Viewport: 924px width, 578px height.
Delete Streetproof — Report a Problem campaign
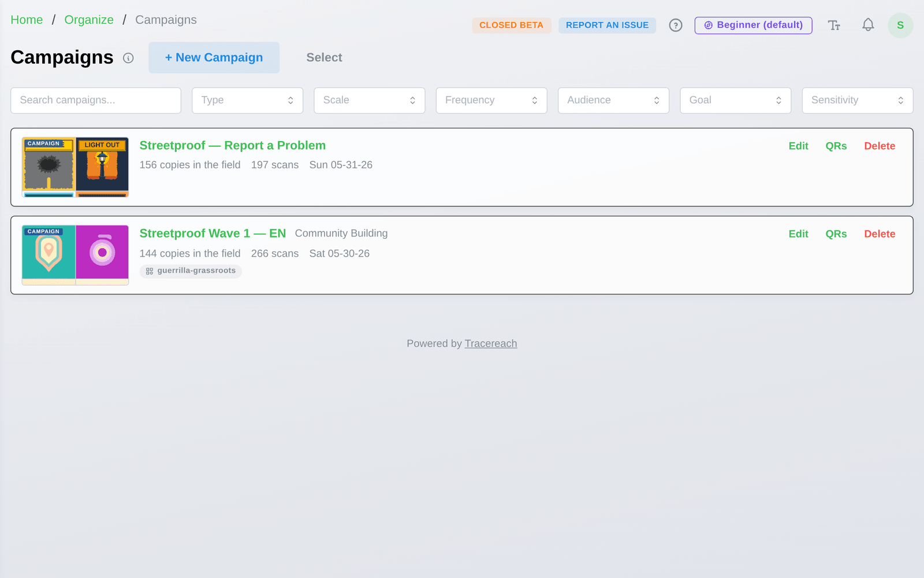[x=880, y=146]
